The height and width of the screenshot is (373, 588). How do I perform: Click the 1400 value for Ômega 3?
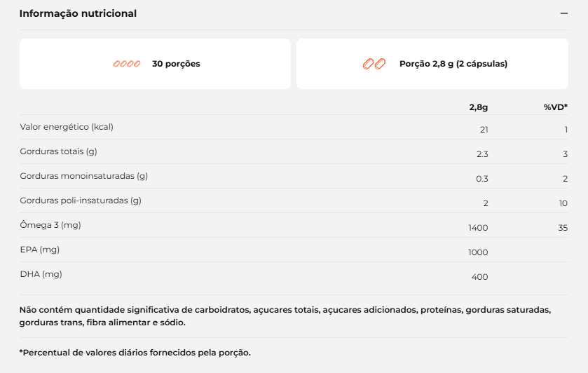pyautogui.click(x=478, y=228)
